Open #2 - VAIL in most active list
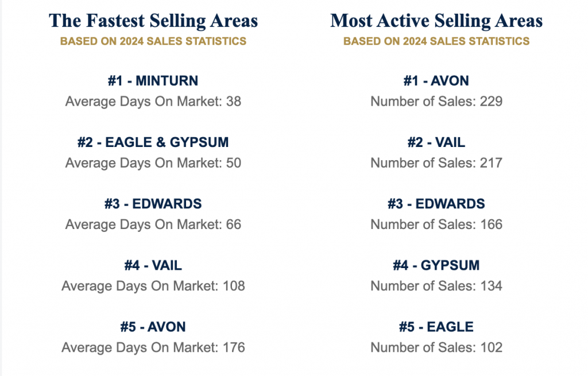Screen dimensions: 588x376 click(436, 142)
